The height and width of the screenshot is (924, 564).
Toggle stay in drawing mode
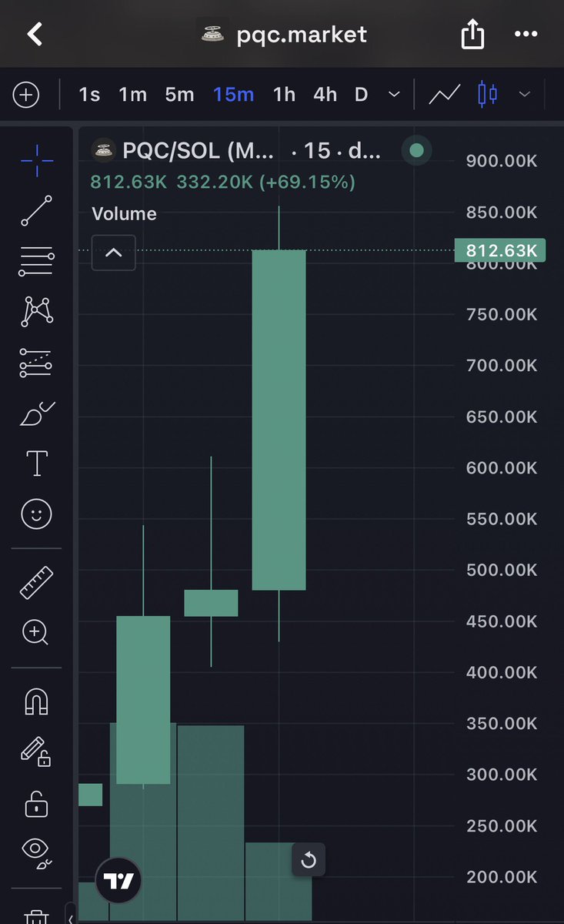pyautogui.click(x=37, y=751)
